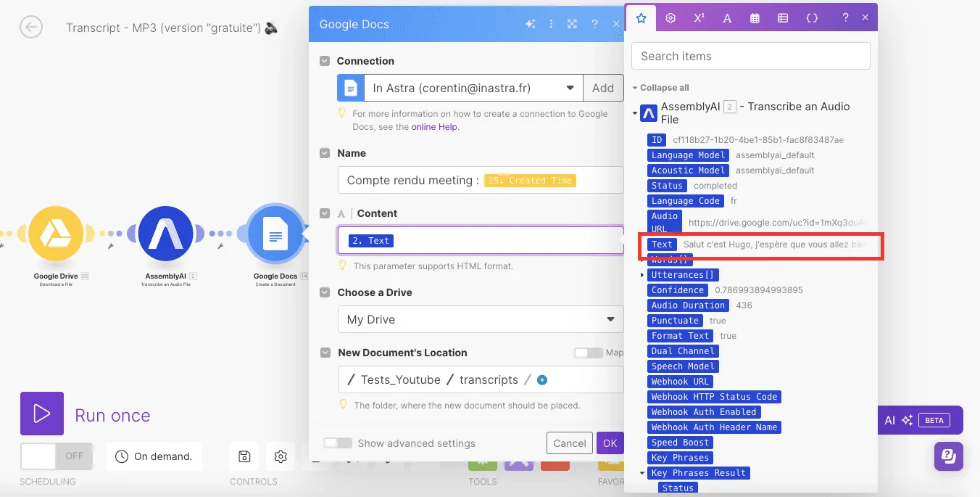Switch to the general functions gear tab
The width and height of the screenshot is (980, 497).
pyautogui.click(x=670, y=18)
